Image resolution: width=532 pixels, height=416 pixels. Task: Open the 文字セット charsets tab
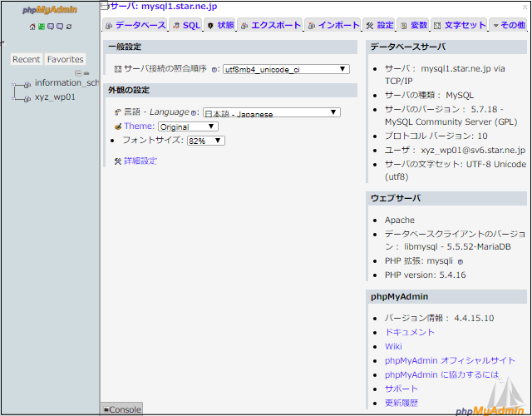tap(459, 25)
